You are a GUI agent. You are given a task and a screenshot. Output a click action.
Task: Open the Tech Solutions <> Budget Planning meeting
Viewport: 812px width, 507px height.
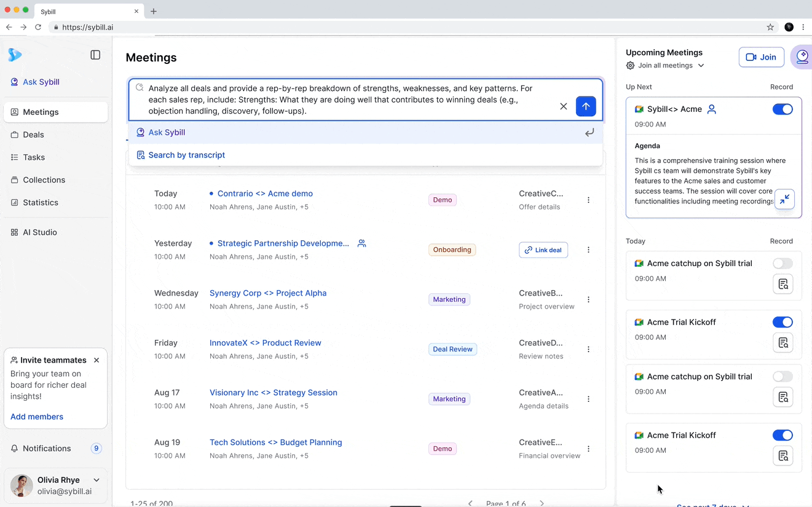[x=276, y=442]
